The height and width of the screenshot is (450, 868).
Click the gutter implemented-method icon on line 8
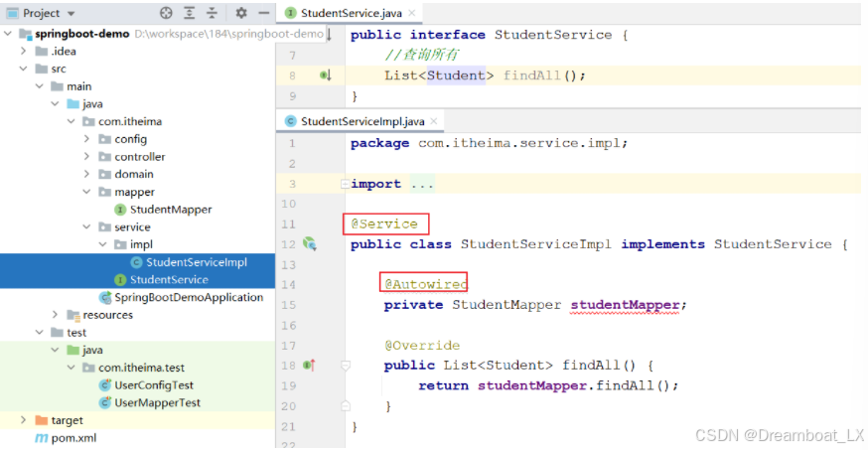[x=326, y=75]
